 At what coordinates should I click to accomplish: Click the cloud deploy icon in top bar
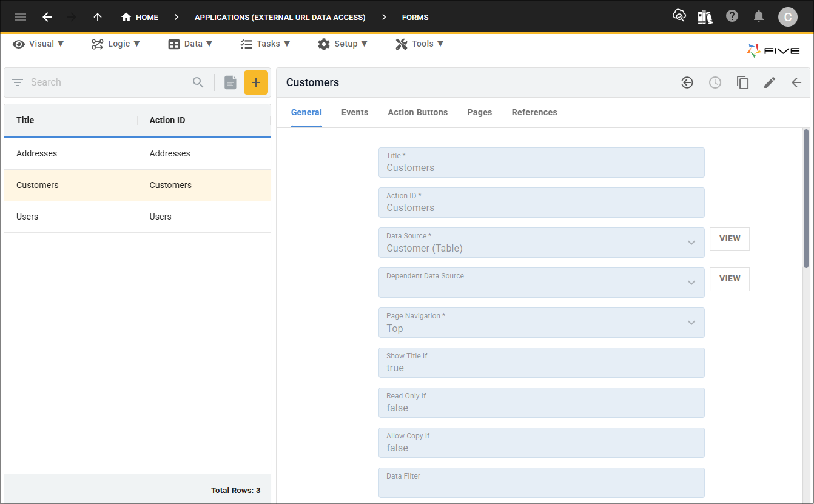pyautogui.click(x=679, y=16)
